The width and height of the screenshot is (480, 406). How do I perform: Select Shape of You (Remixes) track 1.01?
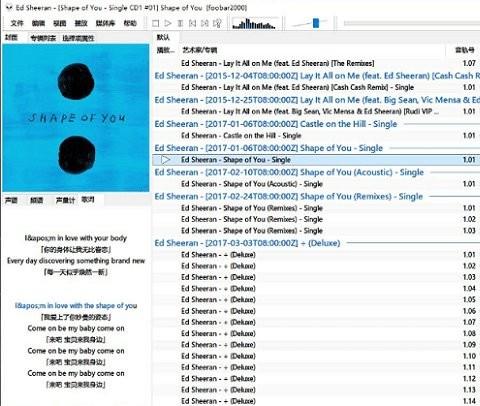(316, 208)
